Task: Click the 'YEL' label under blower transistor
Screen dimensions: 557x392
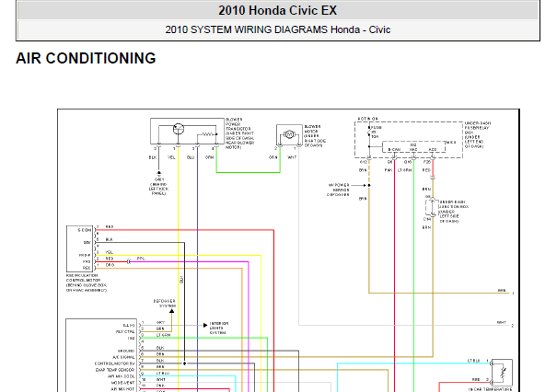Action: (x=171, y=157)
